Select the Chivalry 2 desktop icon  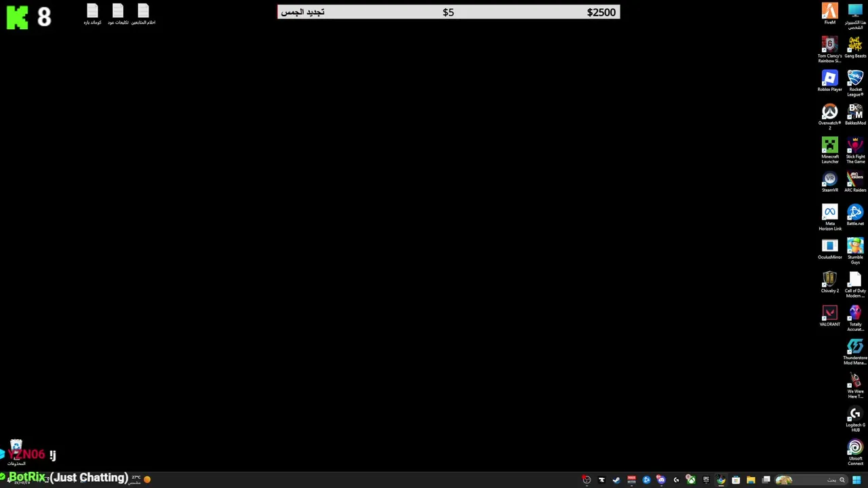pyautogui.click(x=829, y=282)
